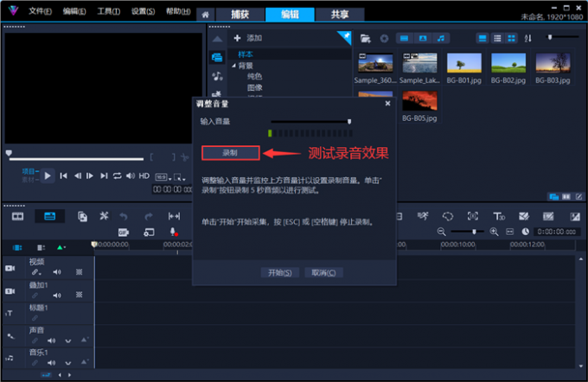Click 取消(C) to cancel dialog
This screenshot has width=588, height=382.
tap(323, 272)
